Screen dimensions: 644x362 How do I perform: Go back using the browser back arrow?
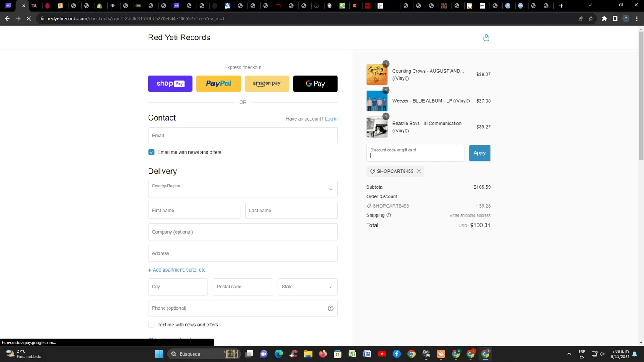click(7, 18)
